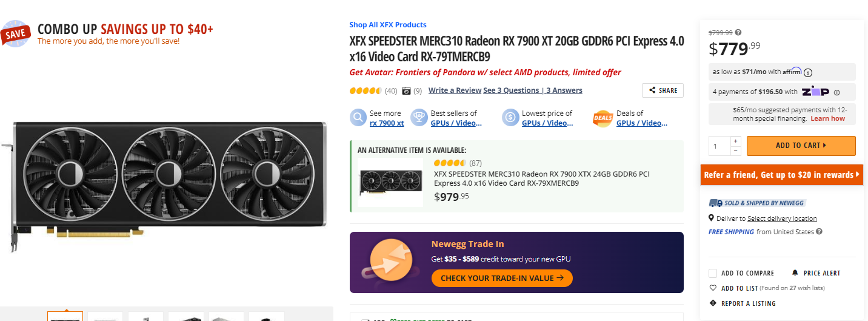Tick the Add to Compare checkbox
Screen dimensions: 868x321
click(x=713, y=273)
